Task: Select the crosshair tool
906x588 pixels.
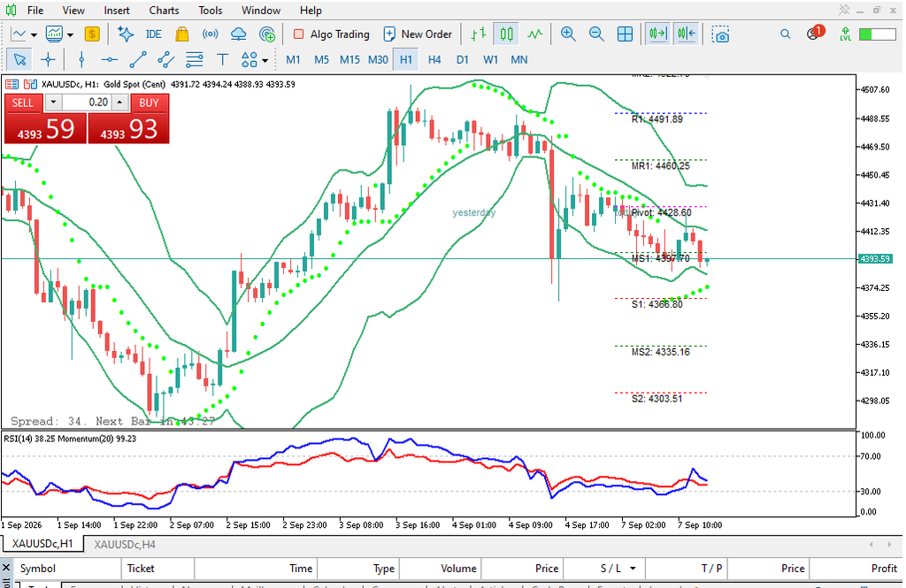Action: [48, 59]
